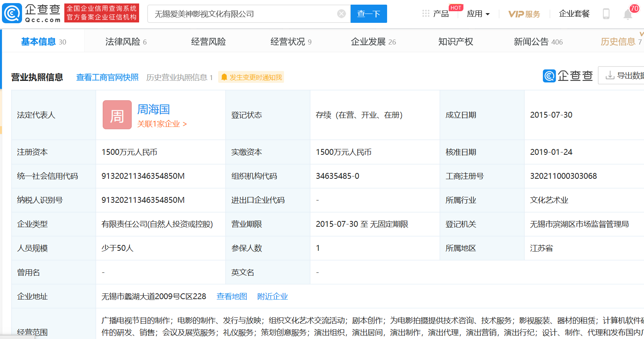The width and height of the screenshot is (644, 339).
Task: Open the 企业套餐 link
Action: click(574, 14)
